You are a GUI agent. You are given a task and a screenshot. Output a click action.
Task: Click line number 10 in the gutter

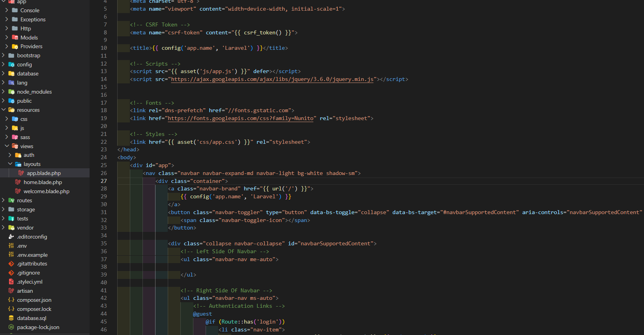pos(104,48)
